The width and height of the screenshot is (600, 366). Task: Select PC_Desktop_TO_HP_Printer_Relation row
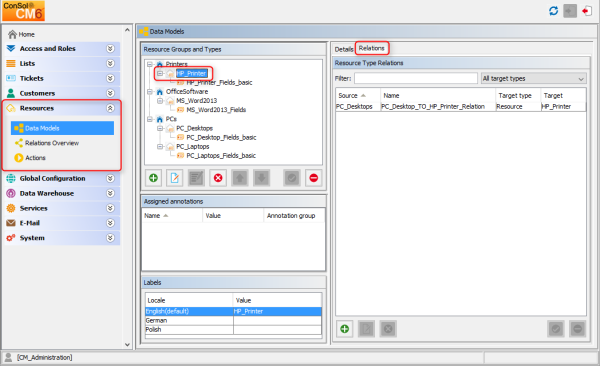(461, 107)
